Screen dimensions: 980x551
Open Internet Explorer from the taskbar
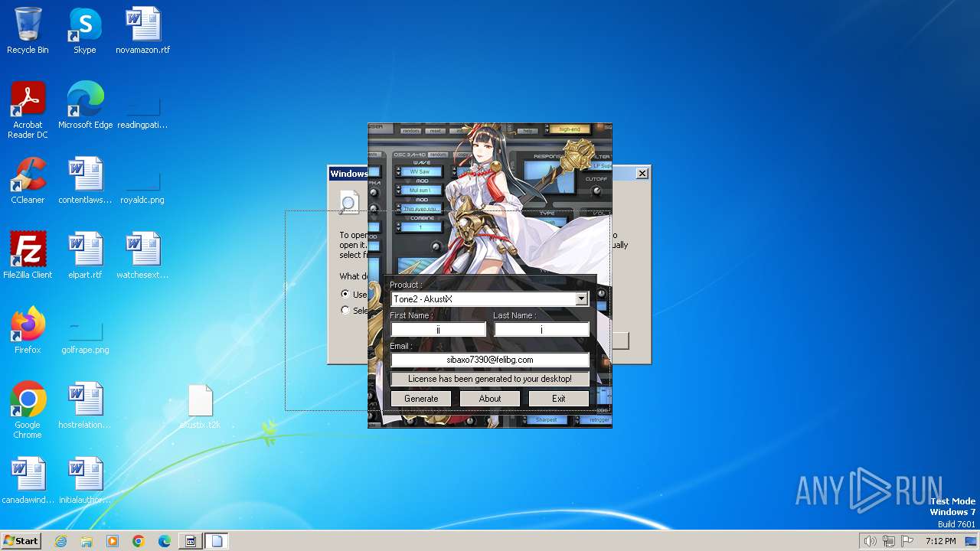point(61,541)
